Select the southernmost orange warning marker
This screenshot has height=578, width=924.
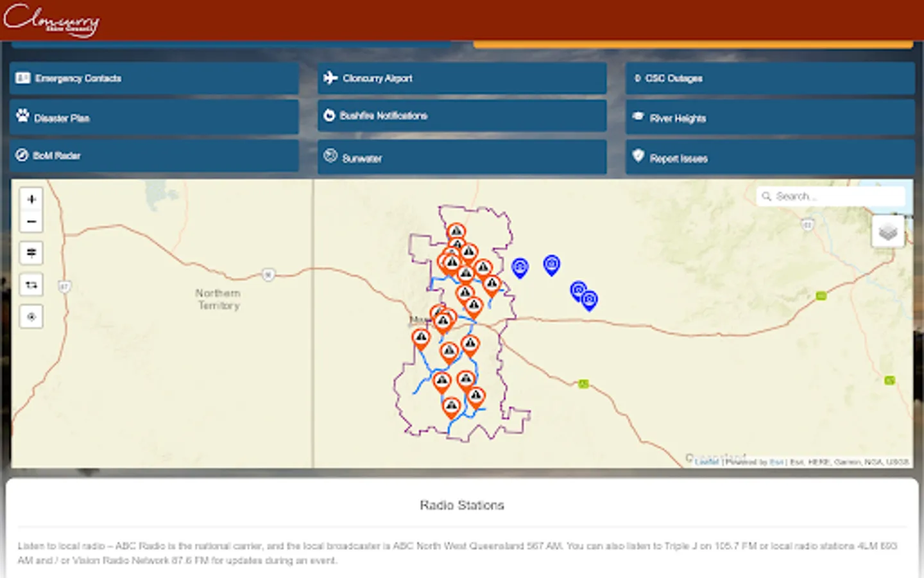pos(452,407)
